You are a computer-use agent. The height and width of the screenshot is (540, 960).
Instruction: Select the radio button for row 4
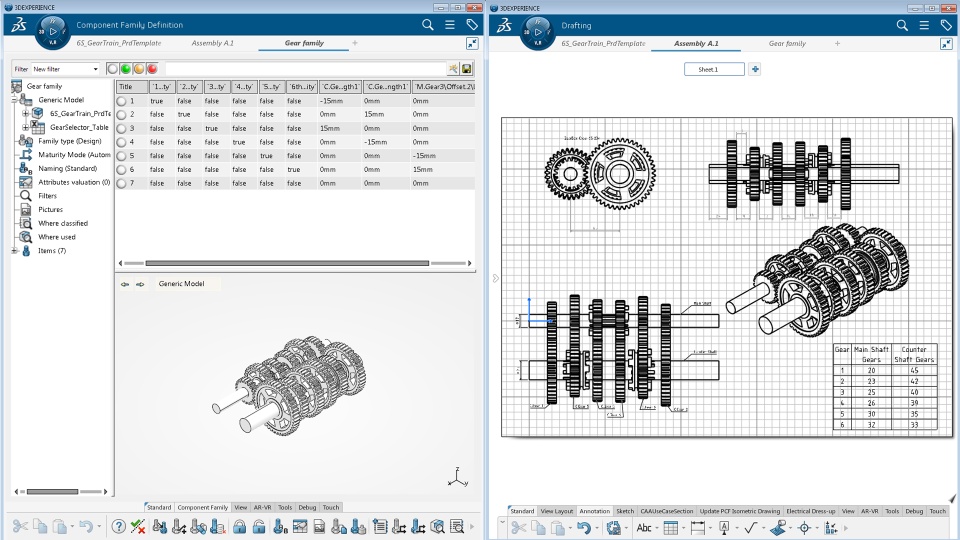coord(122,142)
